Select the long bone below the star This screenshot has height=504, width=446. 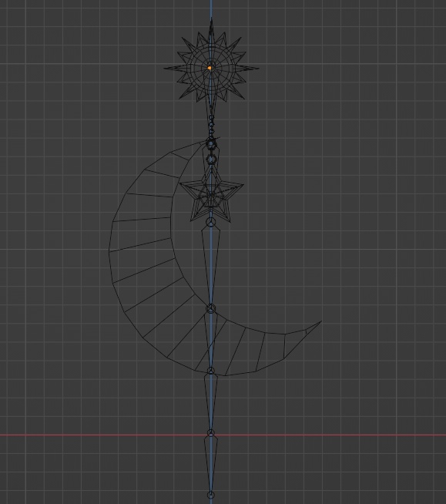(x=211, y=265)
